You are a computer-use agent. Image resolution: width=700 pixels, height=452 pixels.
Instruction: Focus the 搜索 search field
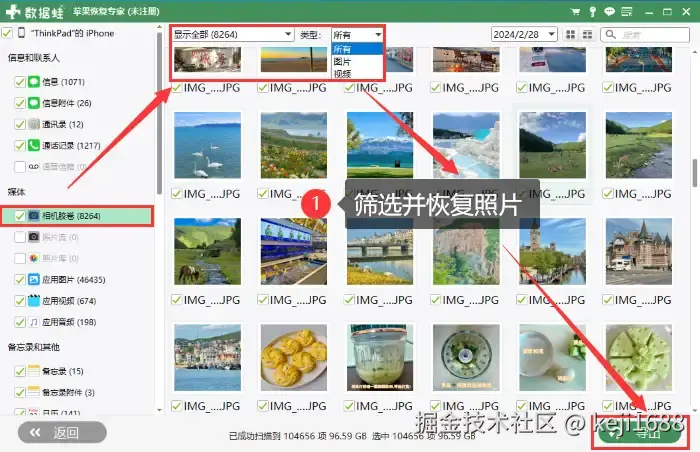(645, 34)
